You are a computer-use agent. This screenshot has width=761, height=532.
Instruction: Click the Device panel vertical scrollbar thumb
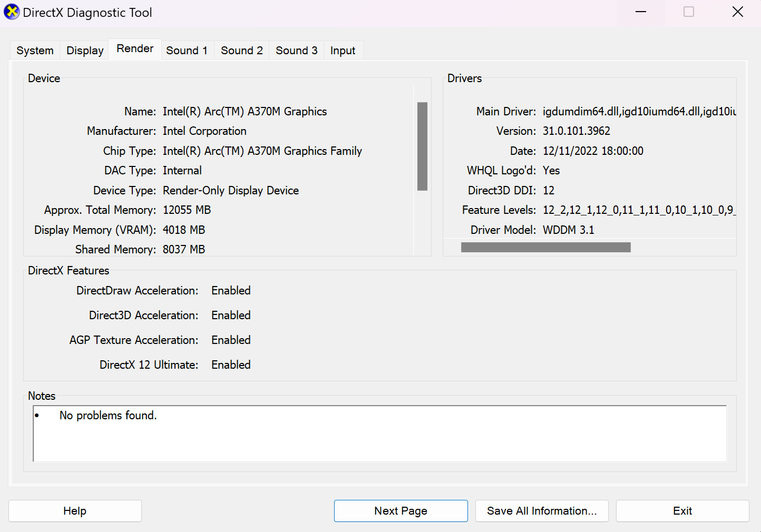coord(422,146)
